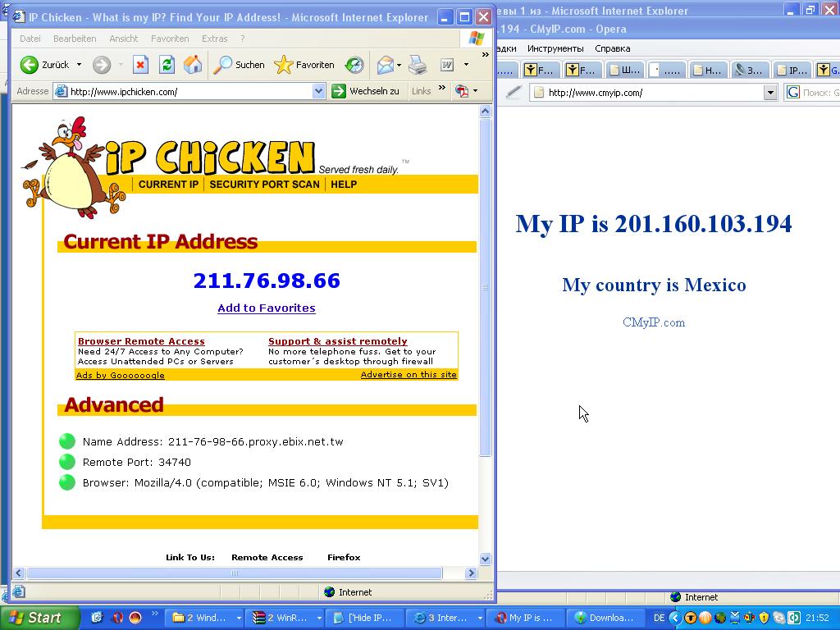The height and width of the screenshot is (630, 840).
Task: Click the CMyIP.com link in Opera
Action: tap(654, 322)
